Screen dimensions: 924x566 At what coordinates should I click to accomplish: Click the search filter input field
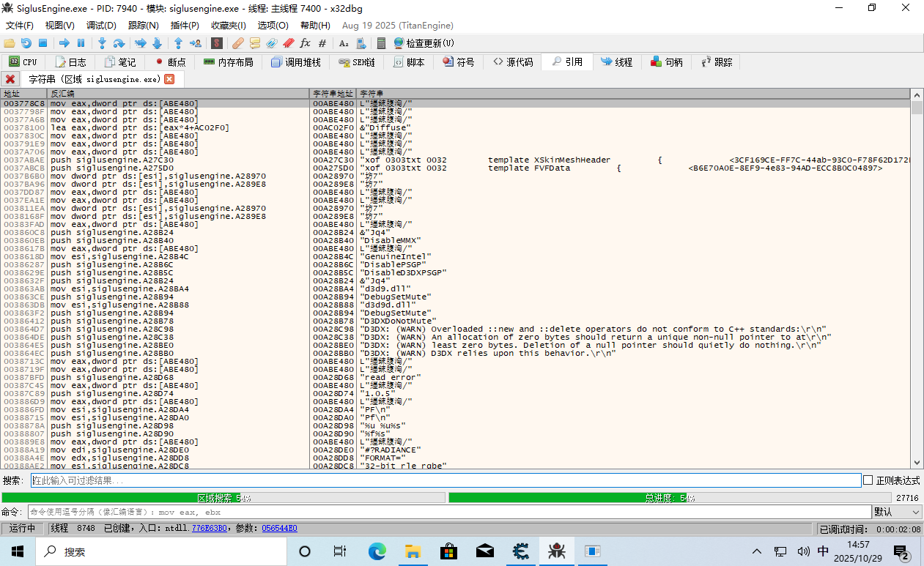446,480
